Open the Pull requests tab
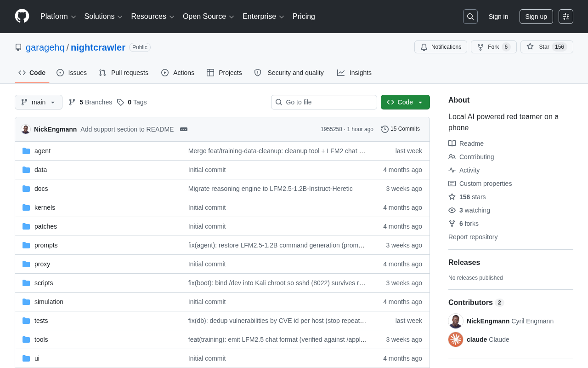The image size is (588, 368). point(124,73)
